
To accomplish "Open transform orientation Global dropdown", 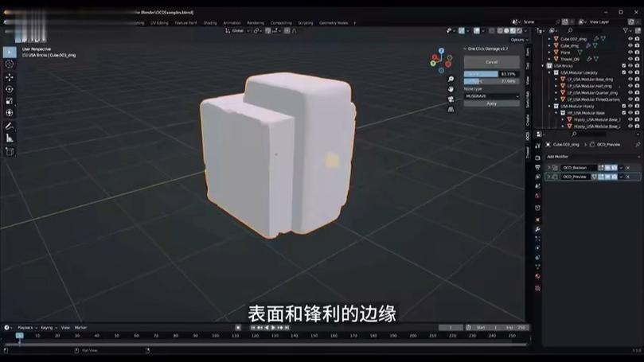I will click(237, 31).
